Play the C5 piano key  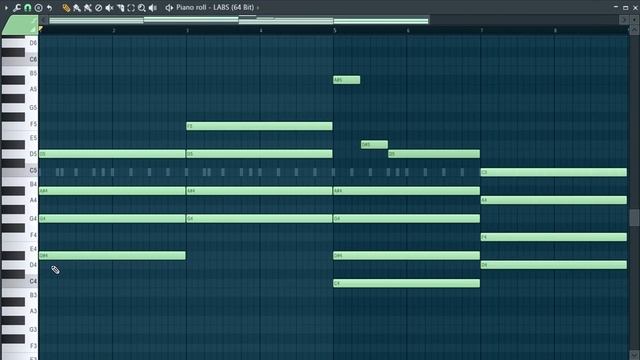pyautogui.click(x=20, y=171)
